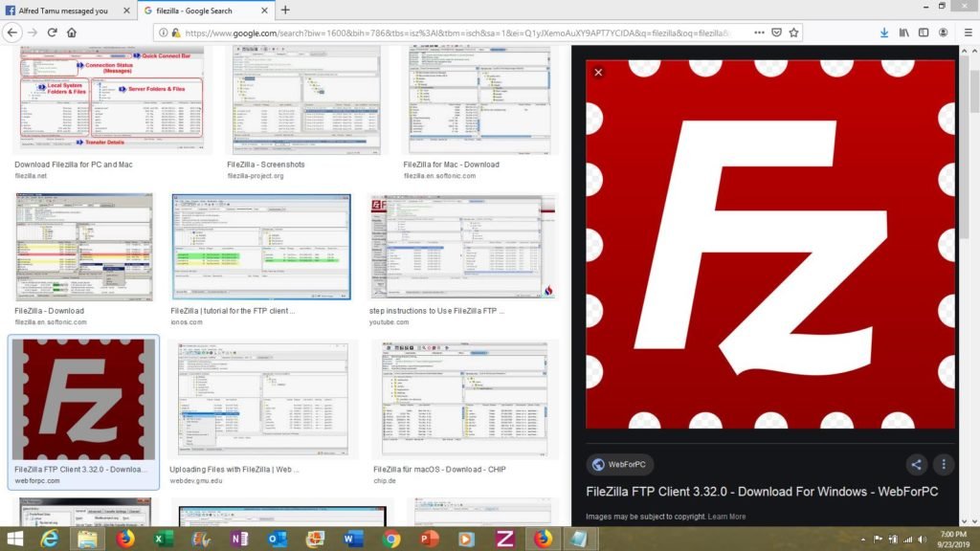980x551 pixels.
Task: Open the FileZilla - Download softonic thumbnail
Action: (x=84, y=248)
